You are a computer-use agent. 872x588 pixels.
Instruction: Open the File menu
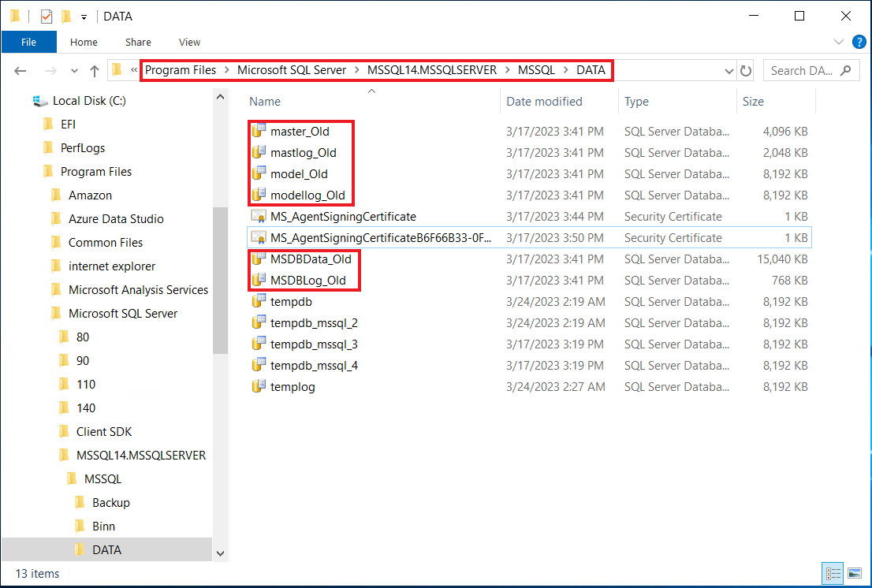[x=29, y=42]
